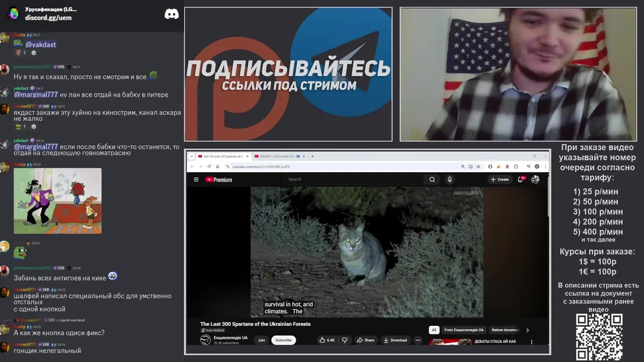Select the 'Nature documentaries' chip
Image resolution: width=644 pixels, height=362 pixels.
505,330
